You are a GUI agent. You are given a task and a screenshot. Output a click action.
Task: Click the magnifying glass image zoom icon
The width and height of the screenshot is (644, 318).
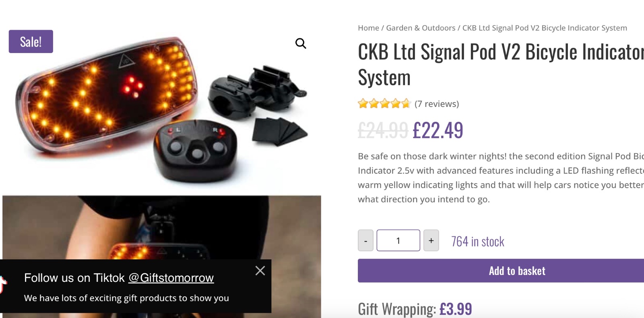coord(301,43)
